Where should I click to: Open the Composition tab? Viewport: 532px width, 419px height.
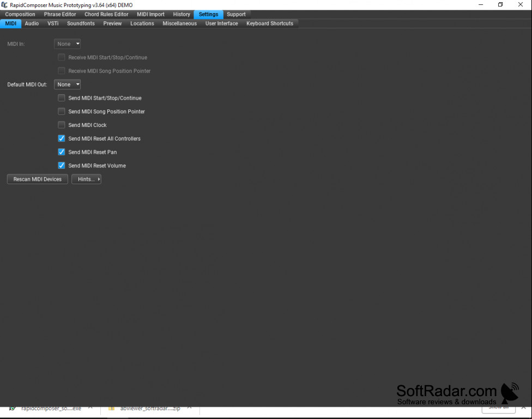tap(20, 14)
